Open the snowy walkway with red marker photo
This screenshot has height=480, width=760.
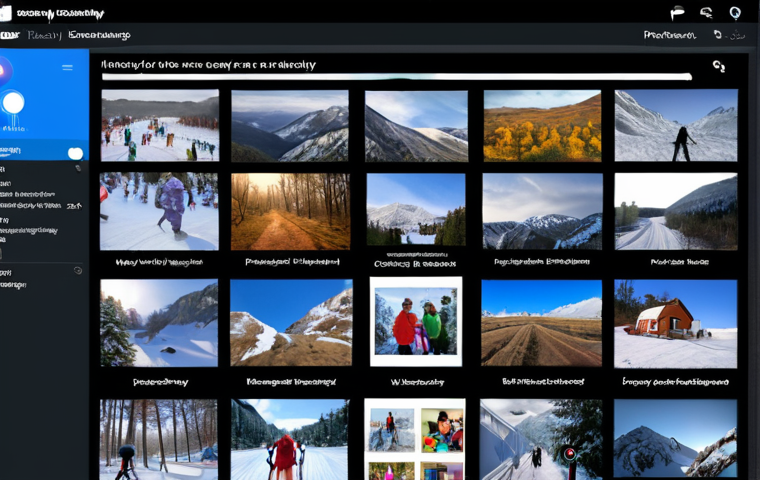[x=541, y=439]
